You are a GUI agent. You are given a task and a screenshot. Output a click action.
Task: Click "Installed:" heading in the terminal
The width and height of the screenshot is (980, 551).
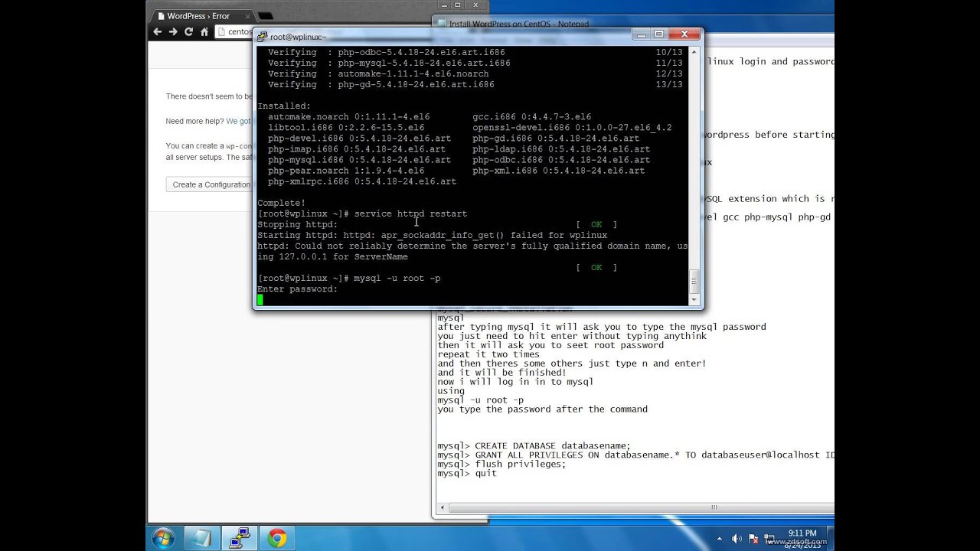coord(284,106)
